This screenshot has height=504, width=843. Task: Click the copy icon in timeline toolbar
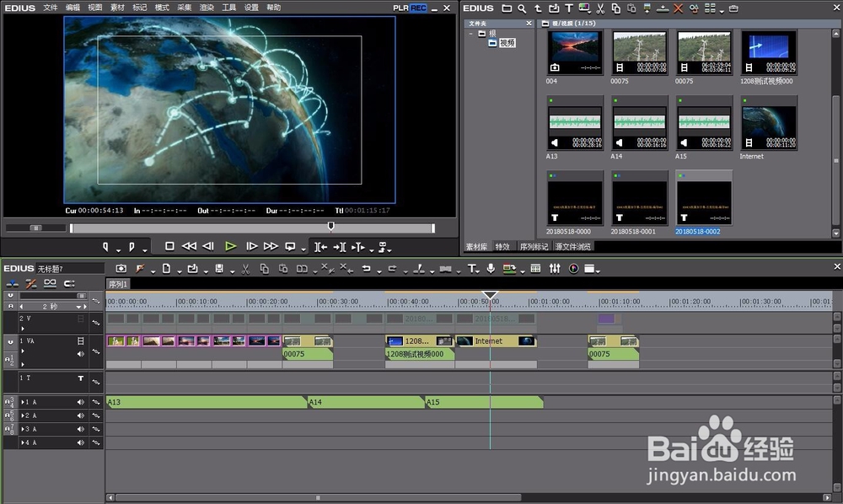264,268
